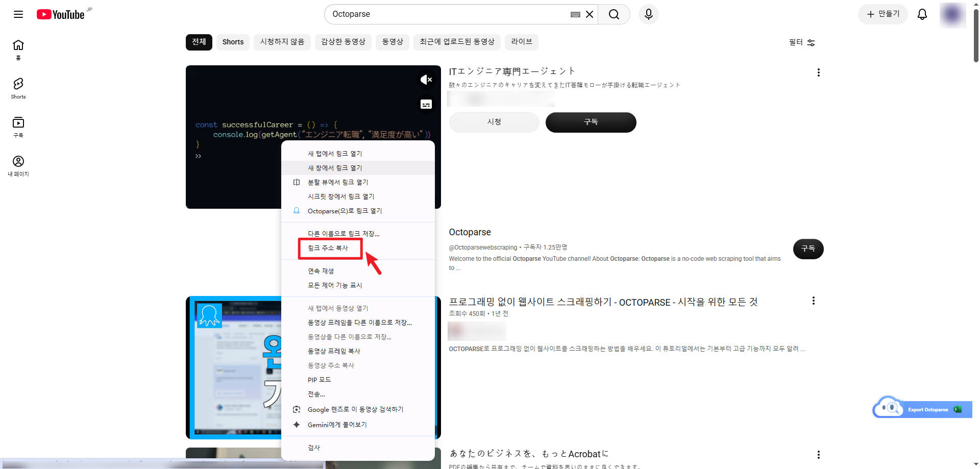Run search with magnifier button
980x469 pixels.
[614, 14]
